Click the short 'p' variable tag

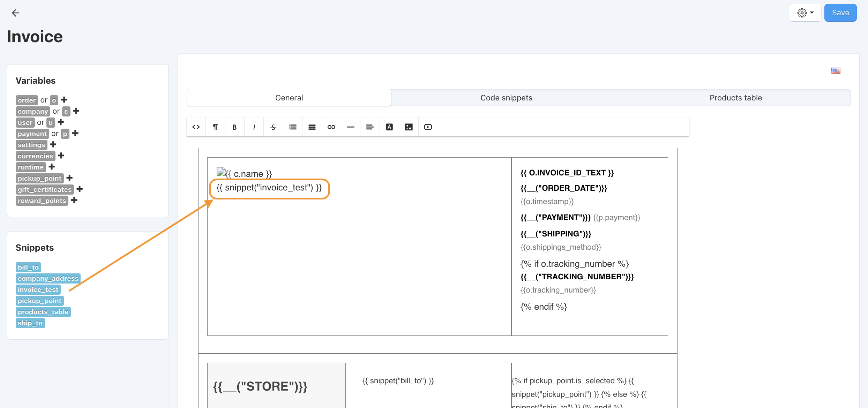[x=65, y=134]
